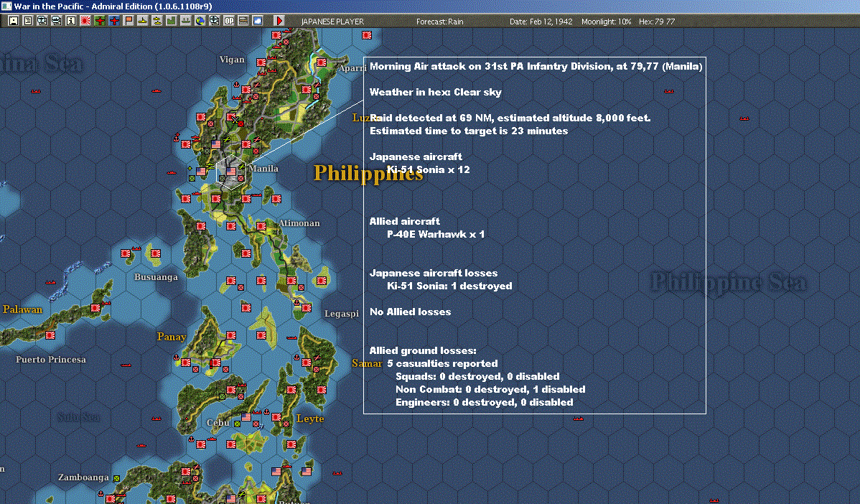Click the Panay island label
Image resolution: width=860 pixels, height=504 pixels.
(x=171, y=337)
